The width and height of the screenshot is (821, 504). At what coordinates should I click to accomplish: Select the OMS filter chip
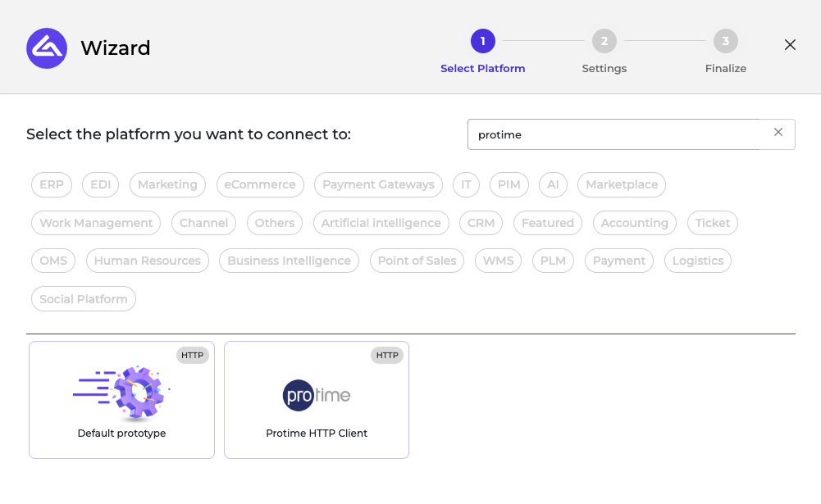53,261
